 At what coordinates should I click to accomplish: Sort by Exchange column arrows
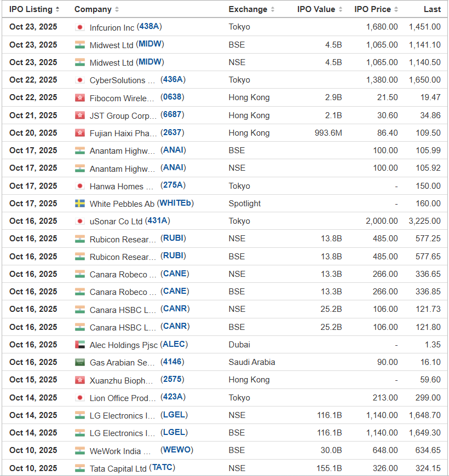click(x=273, y=9)
